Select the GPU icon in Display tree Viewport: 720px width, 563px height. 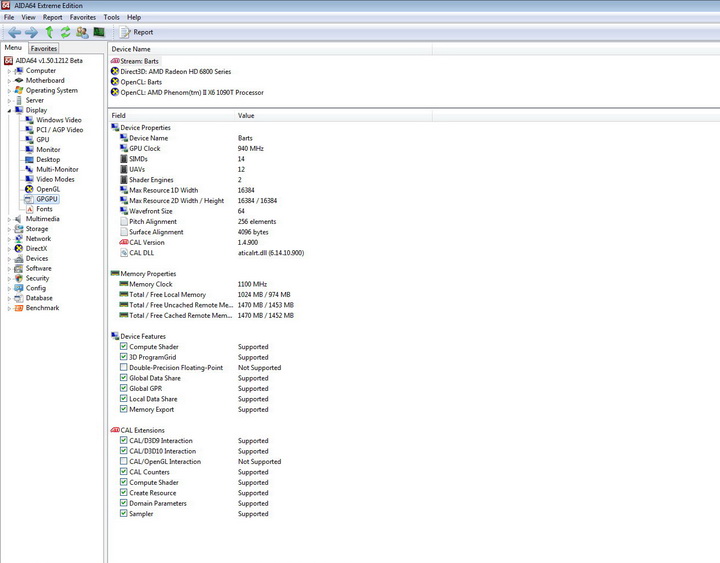point(29,140)
